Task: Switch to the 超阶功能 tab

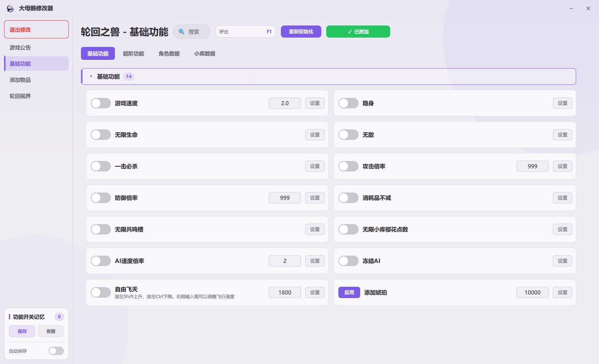Action: click(134, 53)
